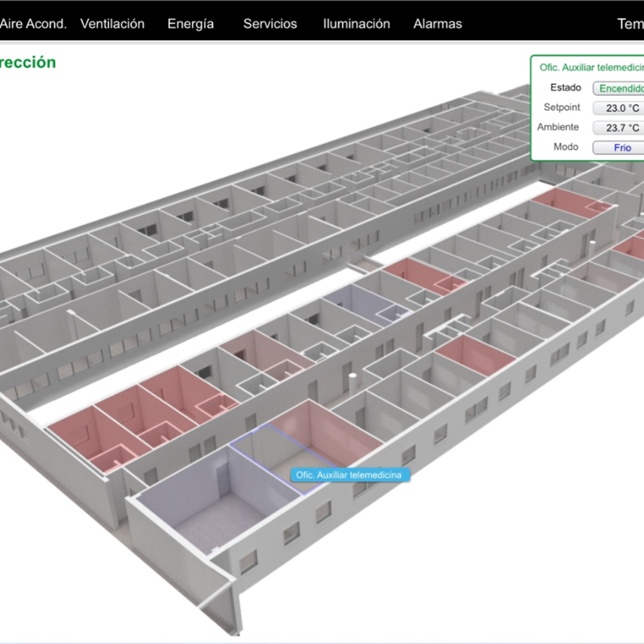Click the green section title heading

tap(27, 63)
